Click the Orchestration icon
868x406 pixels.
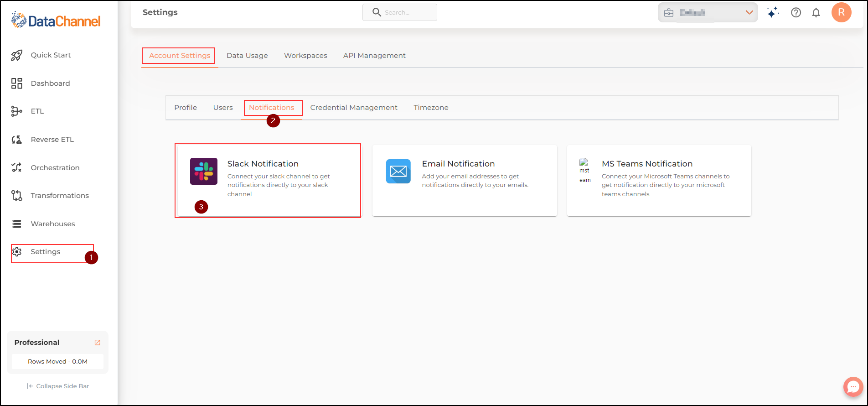pyautogui.click(x=17, y=167)
